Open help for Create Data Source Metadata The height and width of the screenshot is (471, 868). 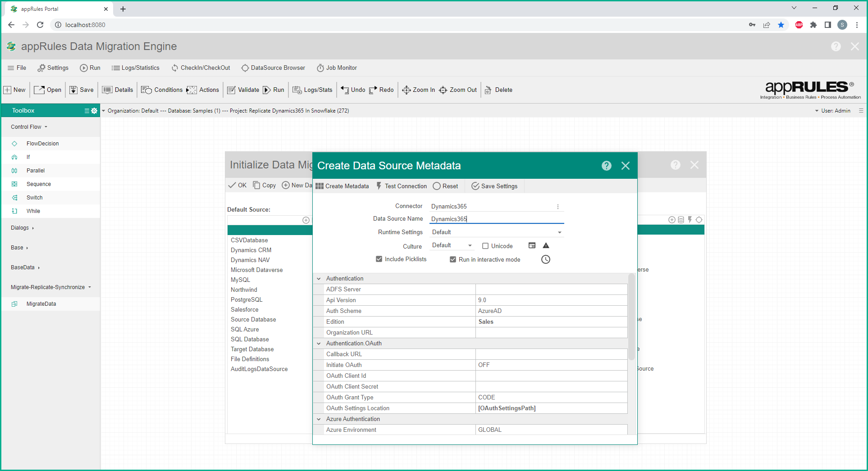[x=607, y=166]
